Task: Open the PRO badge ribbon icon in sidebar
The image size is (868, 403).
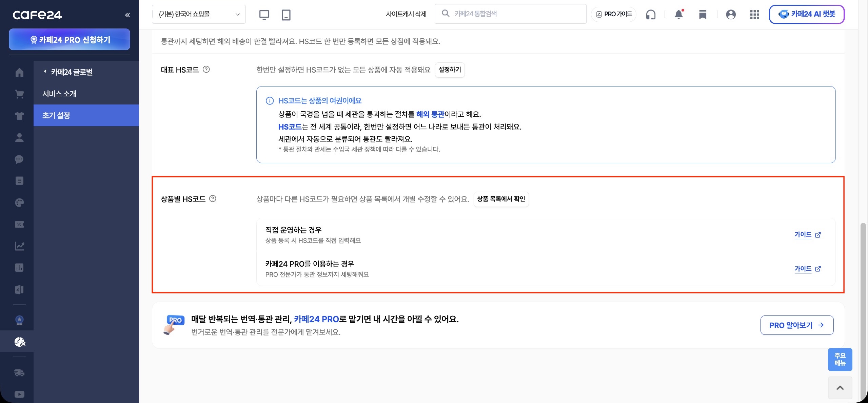Action: (19, 320)
